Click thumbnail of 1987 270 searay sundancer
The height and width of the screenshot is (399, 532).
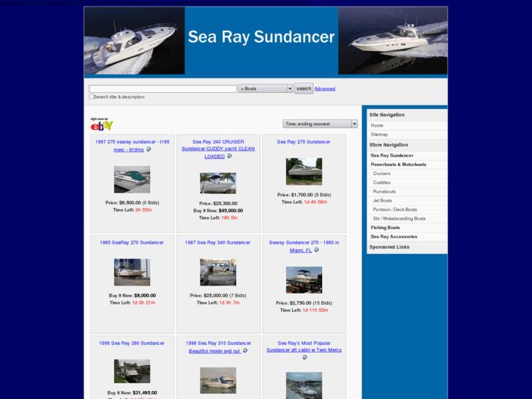132,179
